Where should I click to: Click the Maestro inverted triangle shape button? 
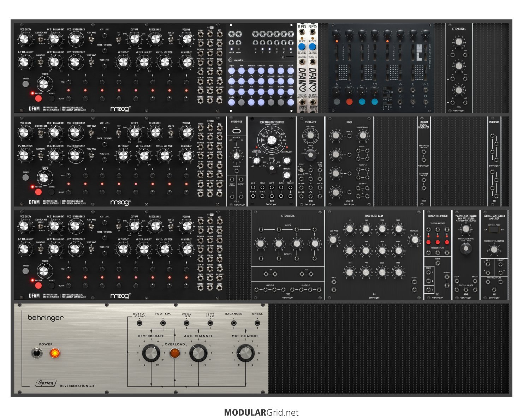point(261,81)
